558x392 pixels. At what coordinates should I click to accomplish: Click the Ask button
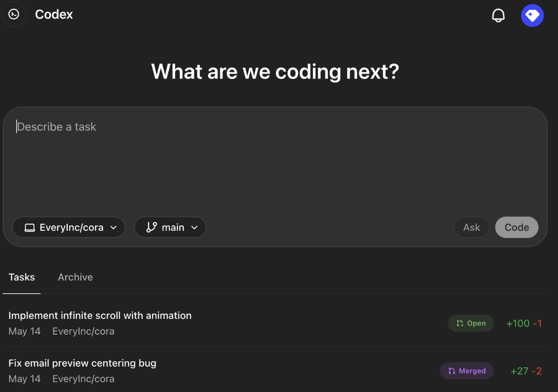[x=471, y=227]
